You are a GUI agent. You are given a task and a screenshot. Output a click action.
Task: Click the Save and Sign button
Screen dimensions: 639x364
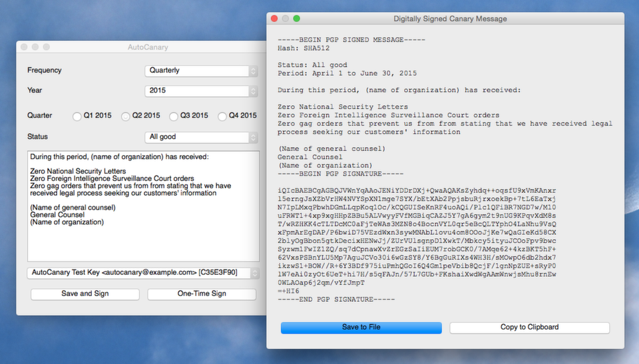coord(85,294)
